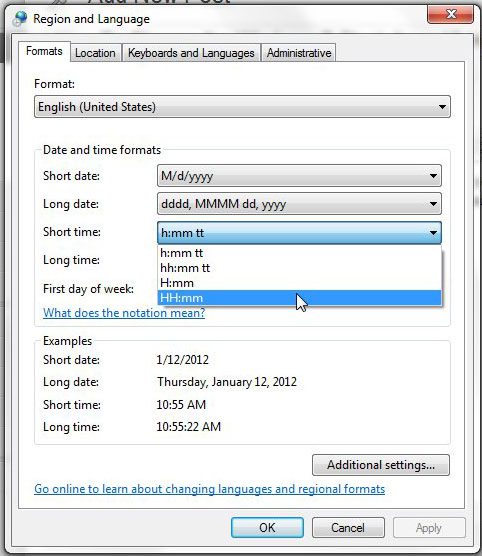Viewport: 482px width, 556px height.
Task: Close the Region and Language dialog
Action: coord(450,14)
